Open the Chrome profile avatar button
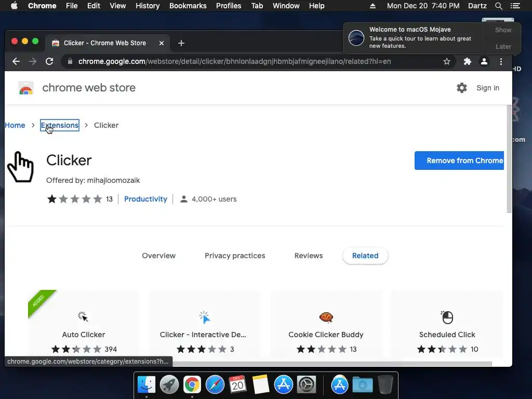The height and width of the screenshot is (399, 532). [484, 61]
